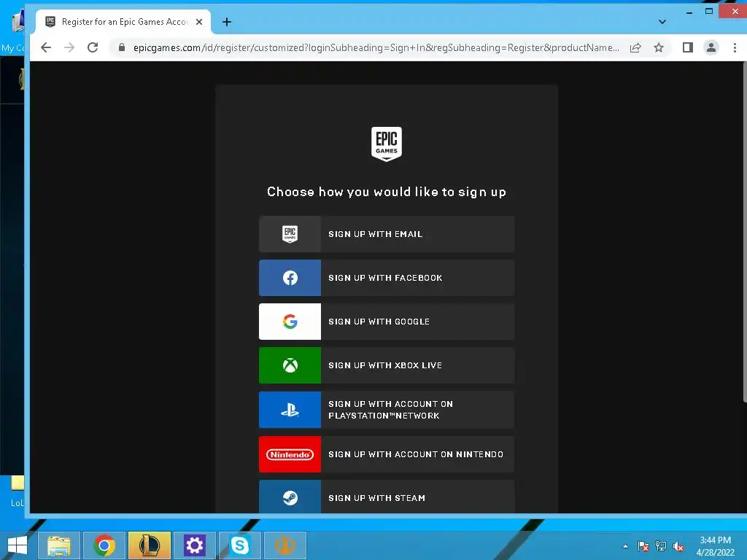Click muted volume tray icon

click(678, 546)
